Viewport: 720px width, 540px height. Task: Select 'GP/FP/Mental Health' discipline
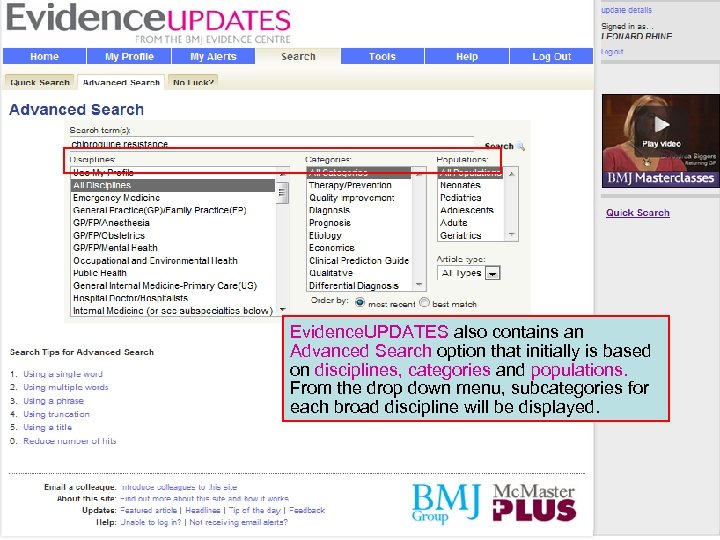[x=173, y=248]
